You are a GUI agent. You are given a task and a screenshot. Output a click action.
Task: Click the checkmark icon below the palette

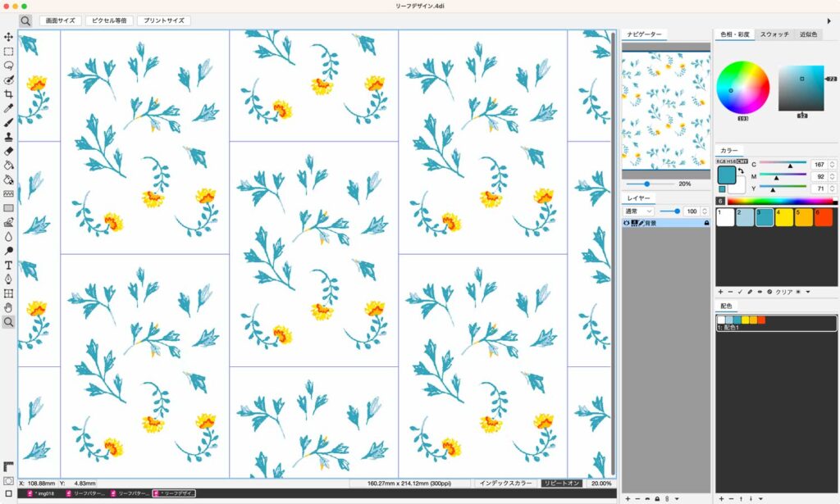pyautogui.click(x=740, y=292)
